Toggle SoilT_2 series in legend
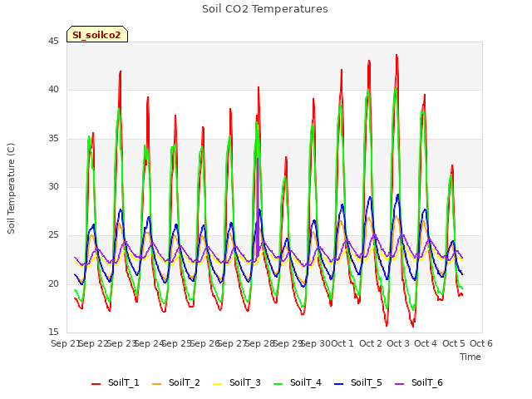The height and width of the screenshot is (399, 532). pyautogui.click(x=176, y=382)
